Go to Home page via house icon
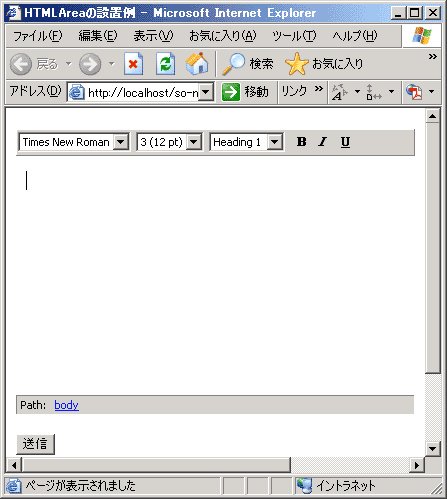 (197, 63)
